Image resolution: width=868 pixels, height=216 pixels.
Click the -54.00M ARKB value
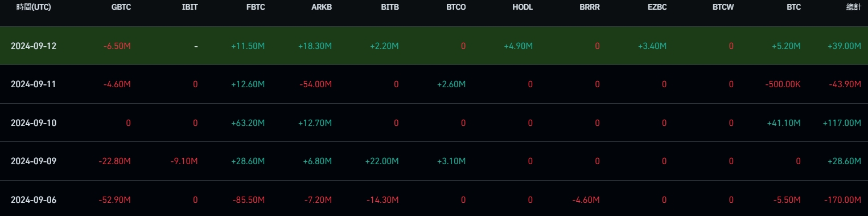coord(315,84)
